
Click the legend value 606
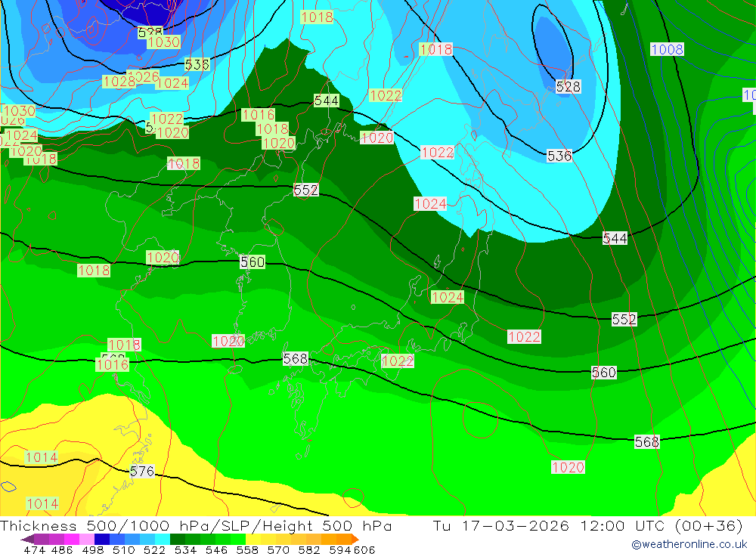click(x=364, y=550)
